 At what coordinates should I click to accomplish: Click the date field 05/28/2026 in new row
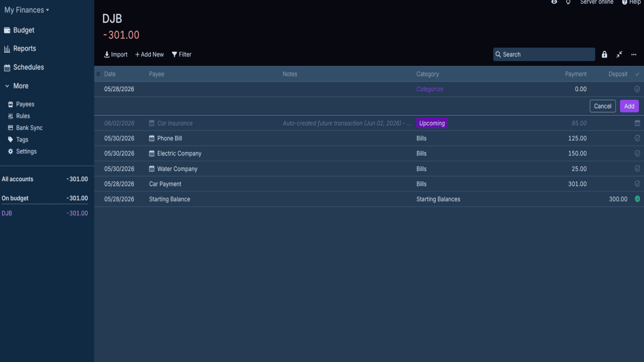pyautogui.click(x=119, y=89)
